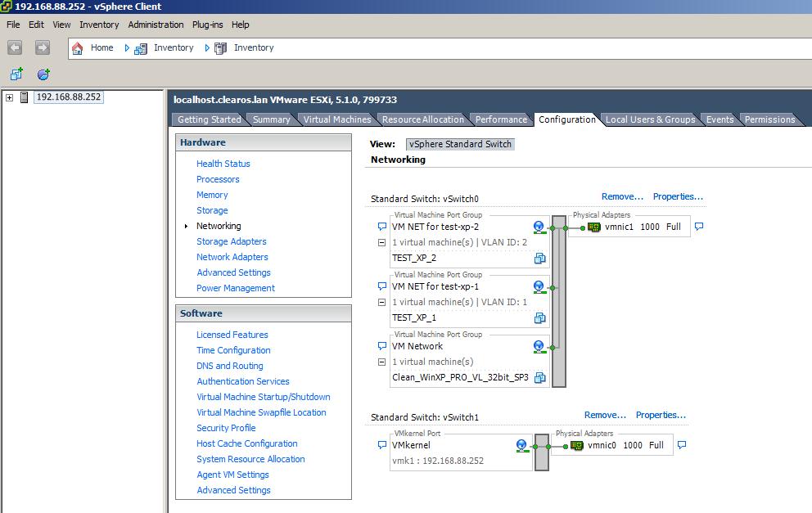Switch to the Summary tab
Screen dimensions: 812x513
(x=272, y=119)
